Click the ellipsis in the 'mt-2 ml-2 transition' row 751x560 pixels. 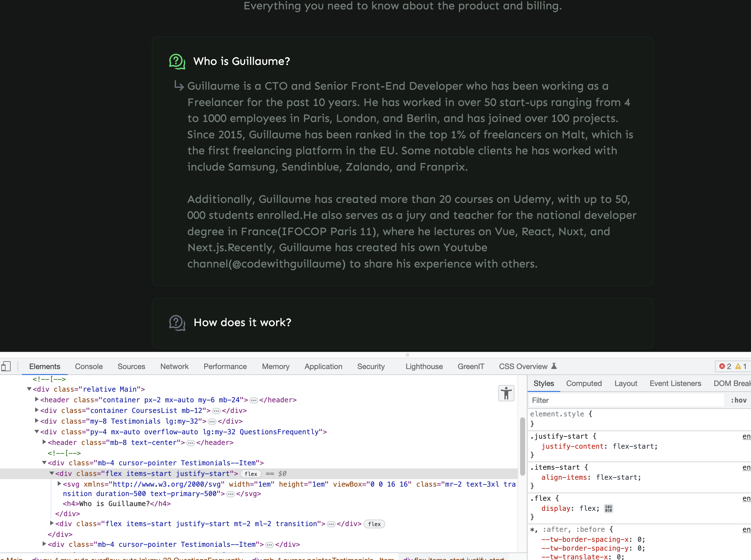(331, 524)
